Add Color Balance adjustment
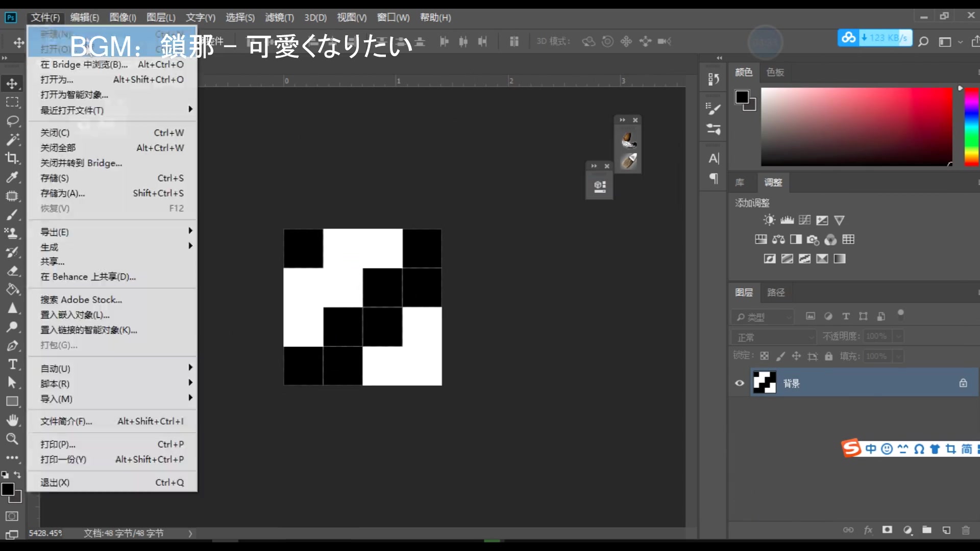The height and width of the screenshot is (551, 980). [778, 239]
